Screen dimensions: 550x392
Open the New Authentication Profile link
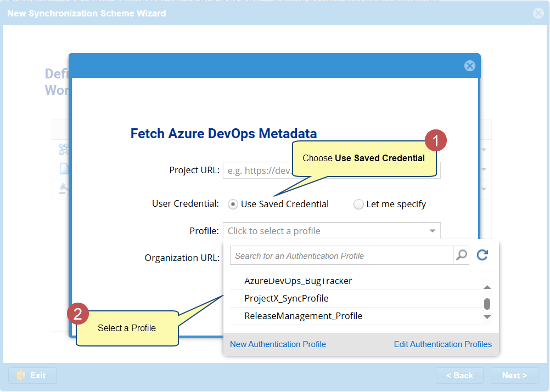point(278,344)
